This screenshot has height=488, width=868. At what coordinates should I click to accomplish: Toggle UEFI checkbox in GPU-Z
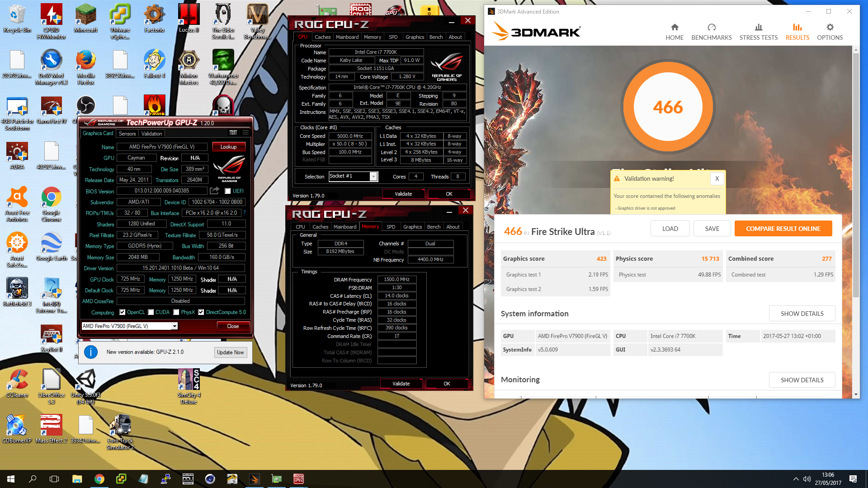[x=228, y=191]
